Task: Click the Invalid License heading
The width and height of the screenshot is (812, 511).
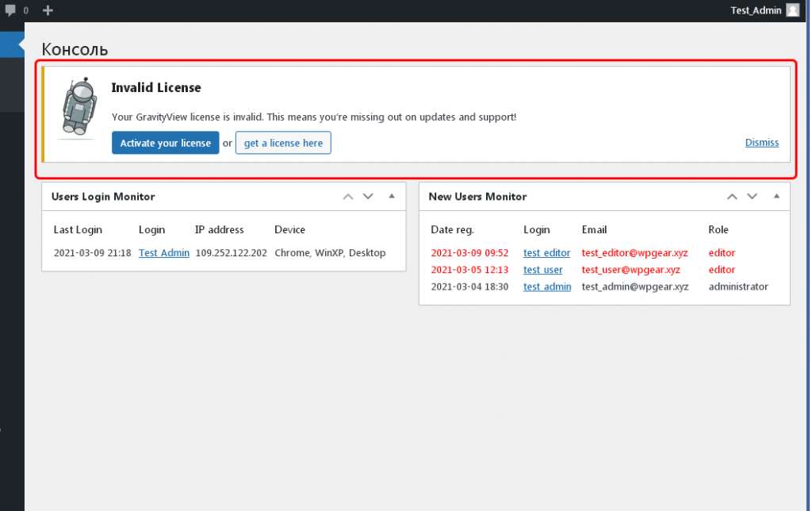Action: (x=156, y=87)
